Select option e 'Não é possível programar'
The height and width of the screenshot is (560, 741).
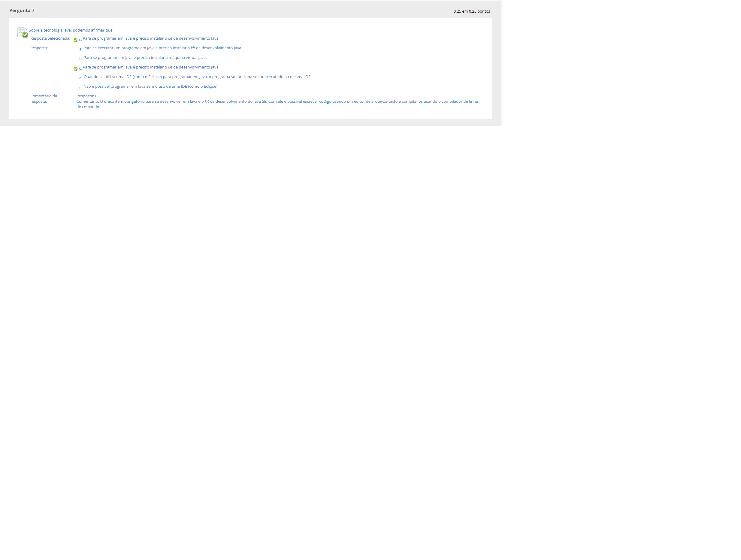(151, 87)
